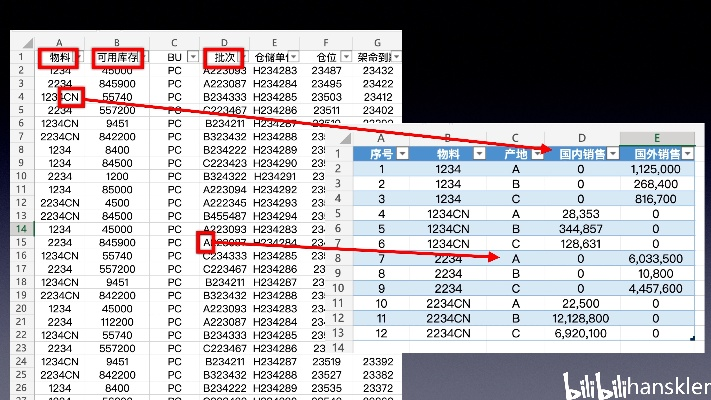The width and height of the screenshot is (711, 400).
Task: Click cell 23495 in row 3
Action: 326,83
